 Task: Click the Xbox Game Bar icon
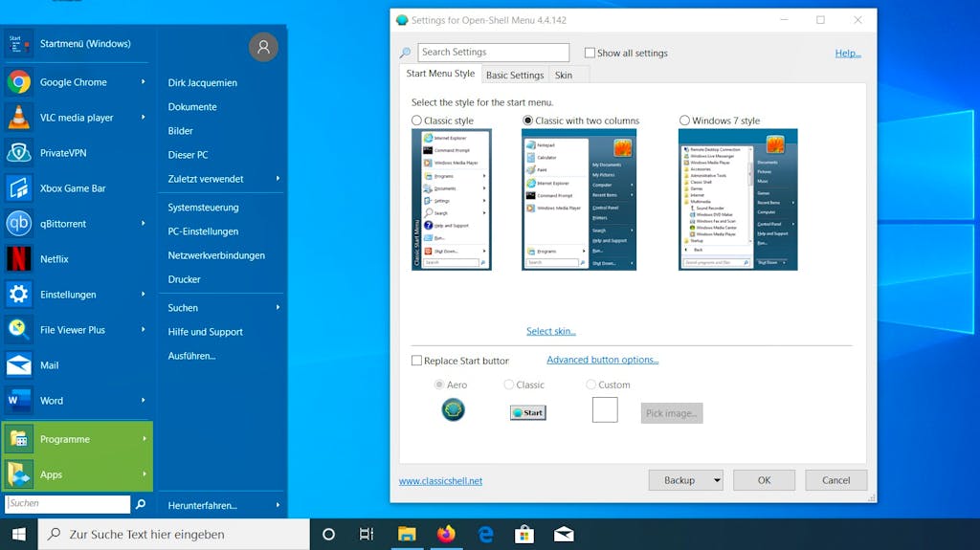click(19, 188)
